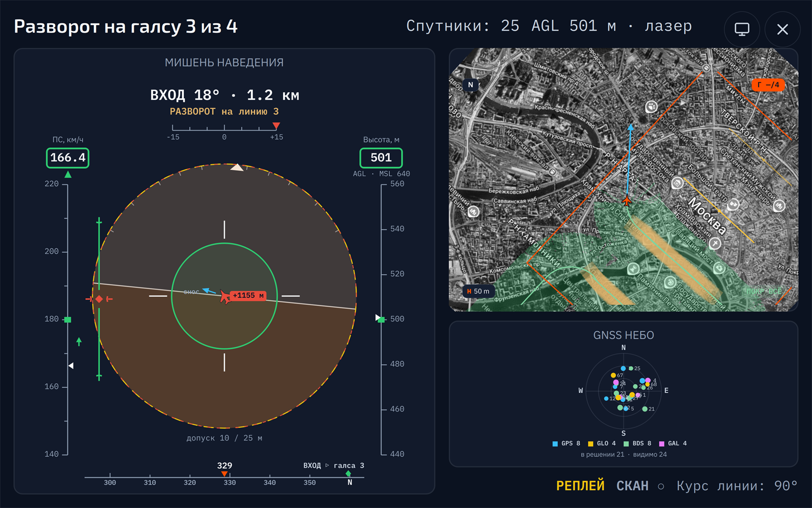Select the satellite dot labeled 12 in GNSS sky
This screenshot has height=508, width=812.
pyautogui.click(x=606, y=399)
